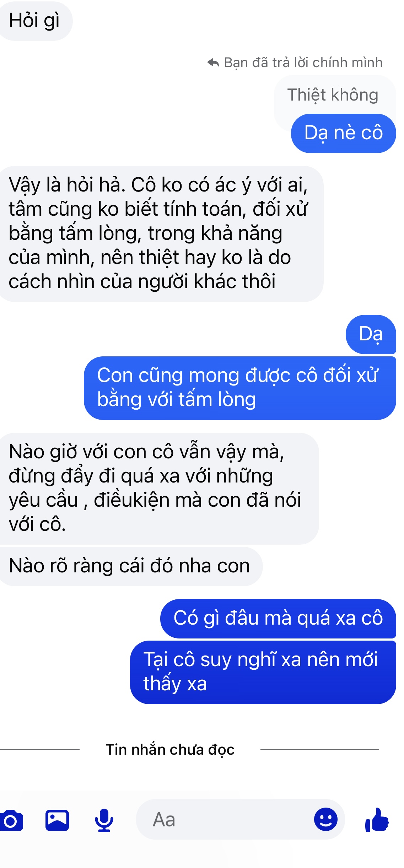Tap the short 'Dạ' sent bubble

[x=371, y=334]
